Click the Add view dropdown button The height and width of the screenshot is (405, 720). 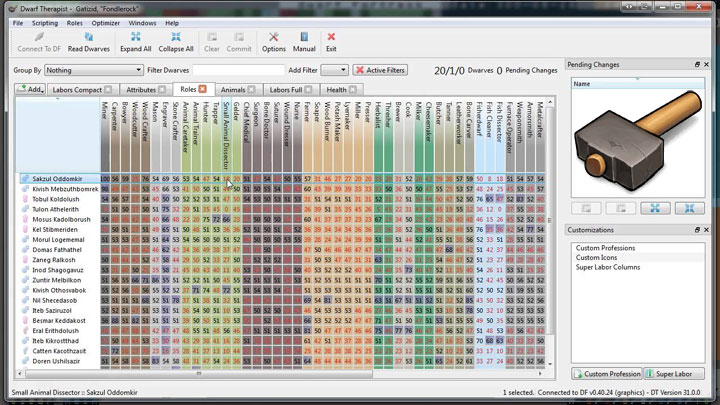pyautogui.click(x=30, y=90)
